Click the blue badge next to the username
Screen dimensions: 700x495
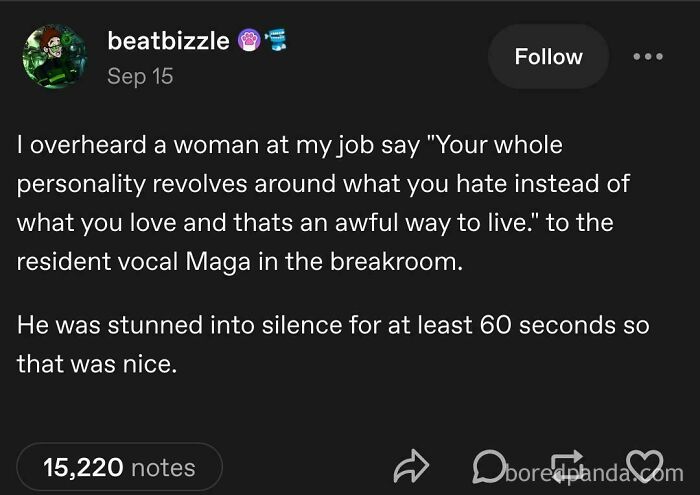click(273, 41)
